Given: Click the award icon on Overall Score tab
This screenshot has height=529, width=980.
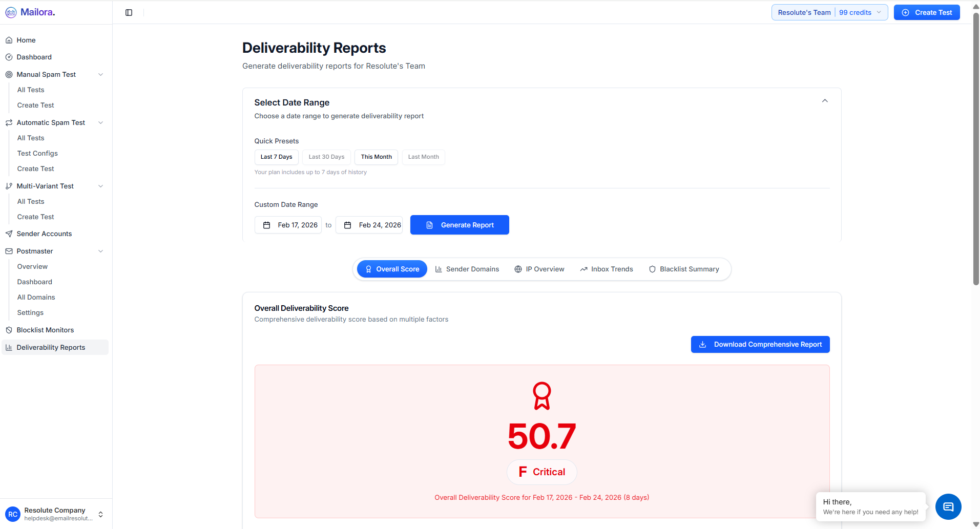Looking at the screenshot, I should pyautogui.click(x=368, y=269).
